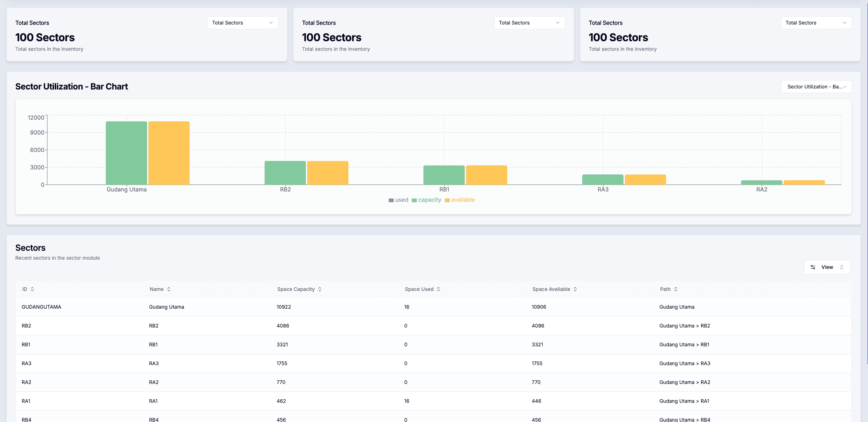Open the View column options button
Image resolution: width=868 pixels, height=422 pixels.
click(827, 267)
